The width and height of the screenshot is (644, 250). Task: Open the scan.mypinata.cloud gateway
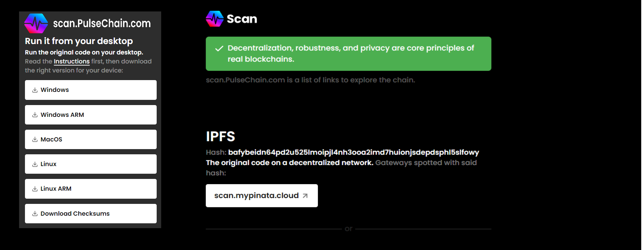click(262, 196)
